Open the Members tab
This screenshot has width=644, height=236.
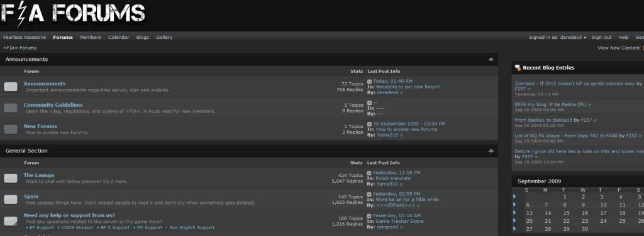91,37
